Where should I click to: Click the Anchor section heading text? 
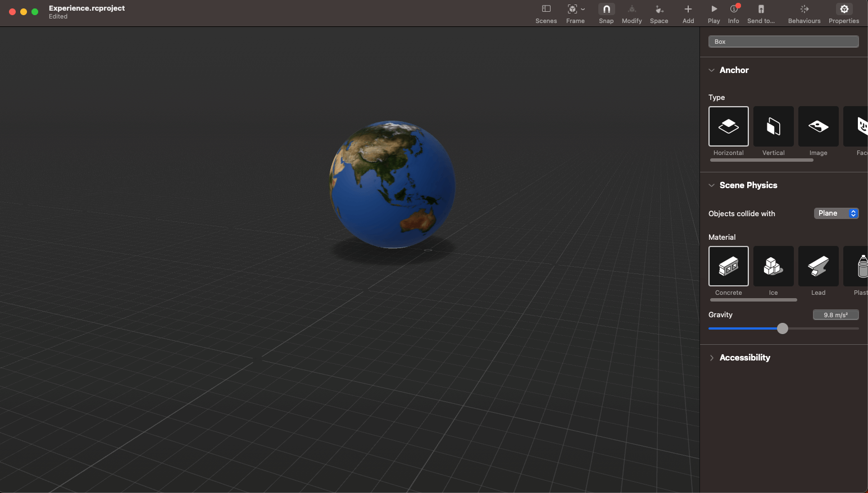pos(734,70)
